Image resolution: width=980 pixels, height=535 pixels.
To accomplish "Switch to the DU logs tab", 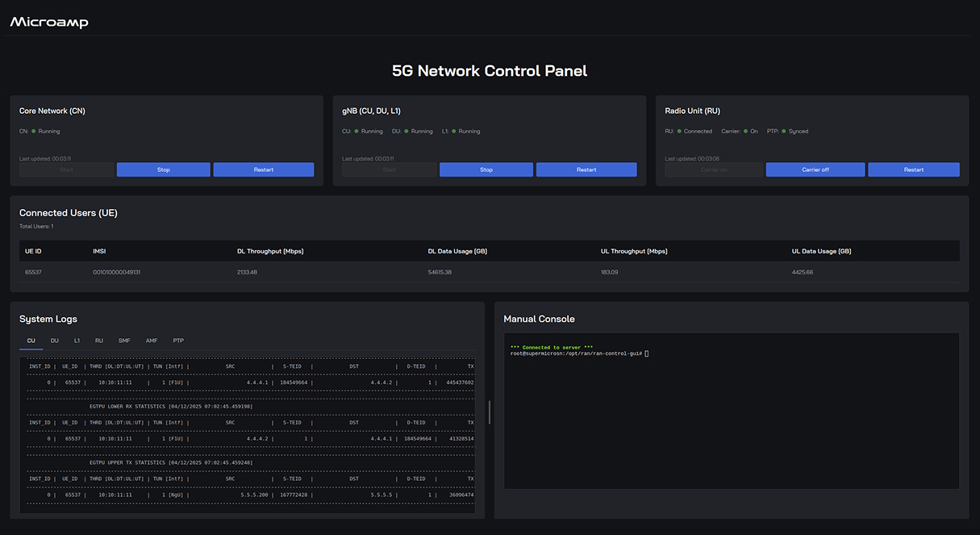I will pos(54,341).
